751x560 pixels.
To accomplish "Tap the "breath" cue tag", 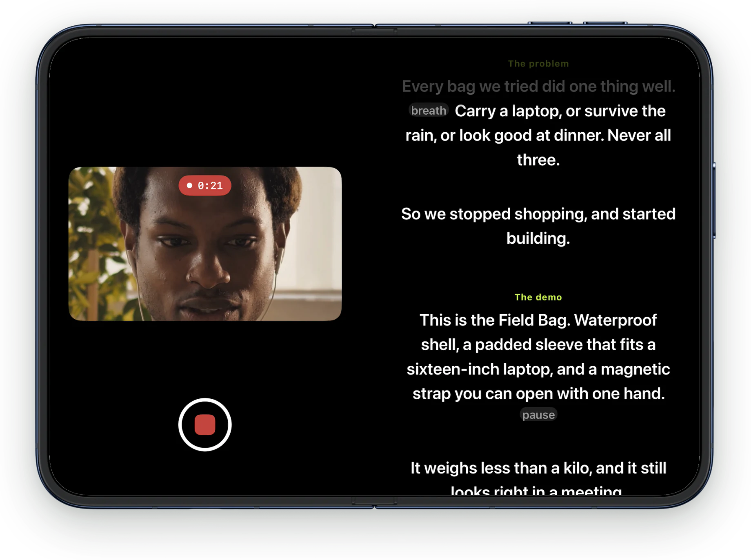I will [x=429, y=111].
